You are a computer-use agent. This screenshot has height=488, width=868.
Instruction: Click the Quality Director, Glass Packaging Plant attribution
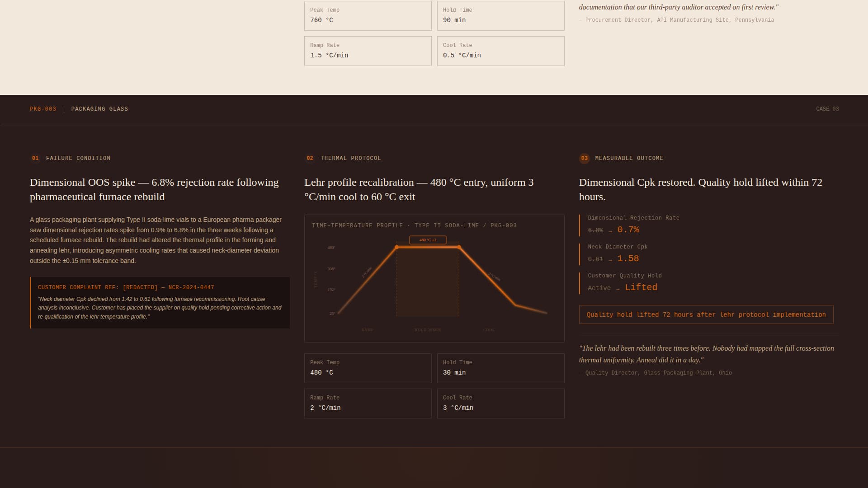pyautogui.click(x=655, y=372)
